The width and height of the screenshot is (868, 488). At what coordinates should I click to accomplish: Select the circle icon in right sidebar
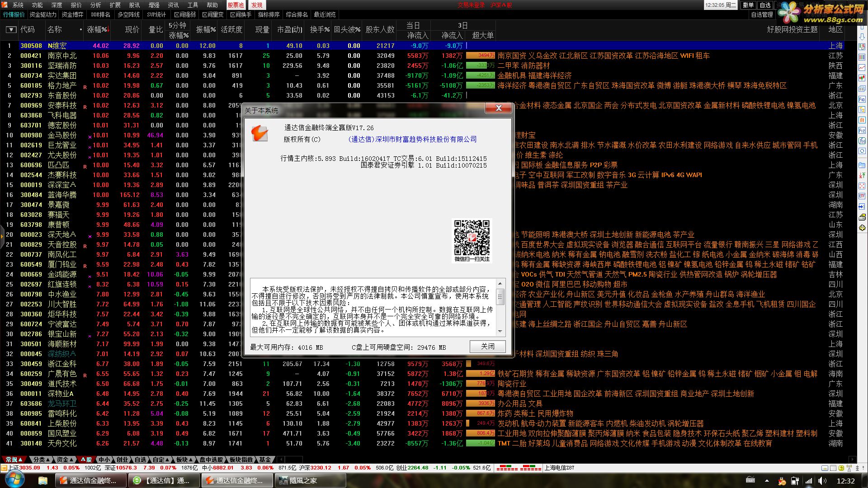pyautogui.click(x=862, y=150)
